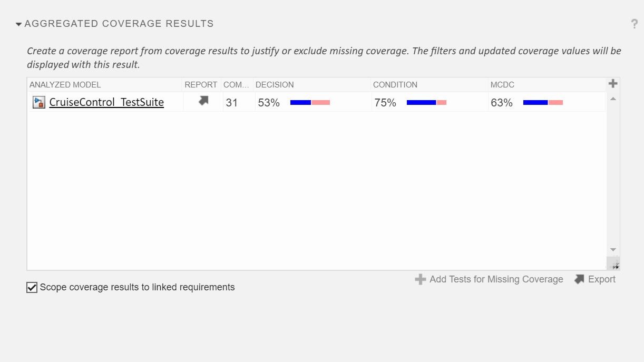
Task: Click the Export arrow icon
Action: [x=580, y=279]
